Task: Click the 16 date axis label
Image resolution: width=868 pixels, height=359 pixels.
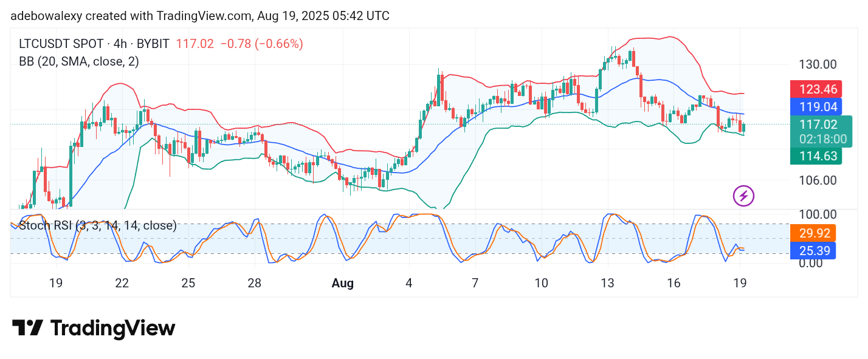Action: pos(673,283)
